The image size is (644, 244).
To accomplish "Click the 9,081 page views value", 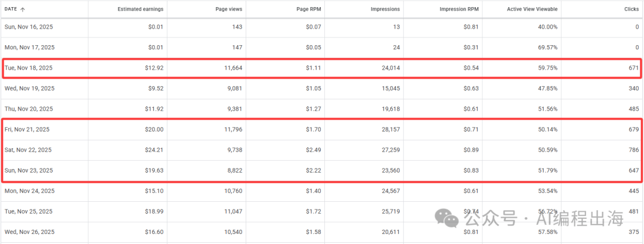I will click(234, 89).
